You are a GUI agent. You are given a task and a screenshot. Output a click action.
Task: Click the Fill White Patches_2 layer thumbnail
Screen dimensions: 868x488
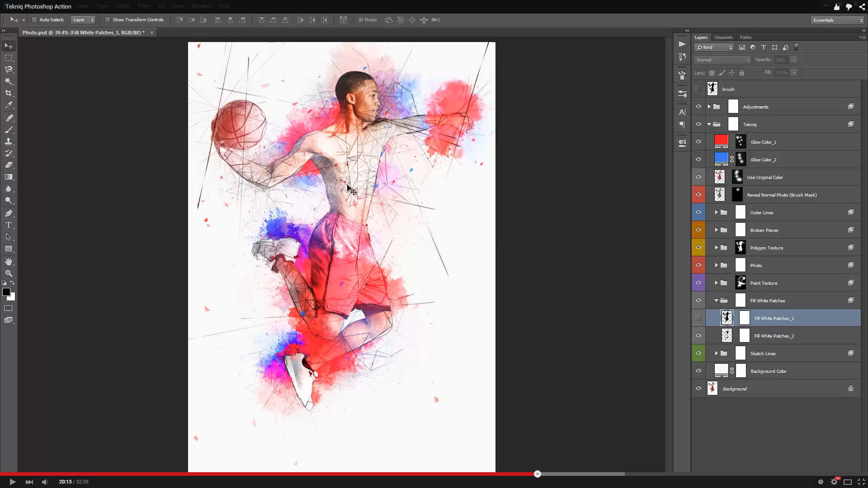(x=726, y=335)
